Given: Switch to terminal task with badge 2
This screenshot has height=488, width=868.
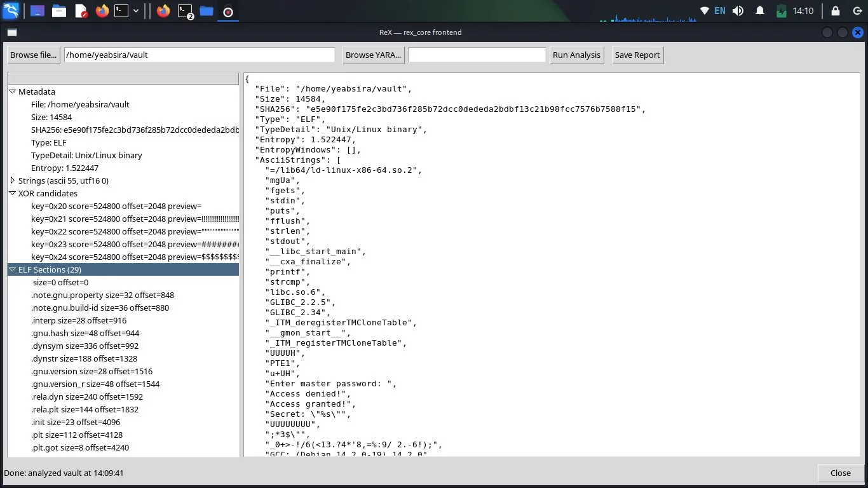Looking at the screenshot, I should click(x=185, y=11).
